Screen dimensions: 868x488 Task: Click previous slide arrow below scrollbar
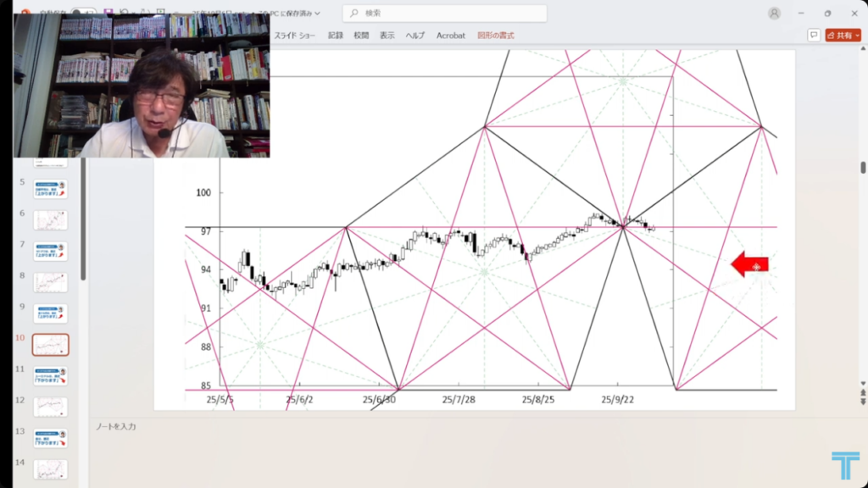pyautogui.click(x=863, y=392)
